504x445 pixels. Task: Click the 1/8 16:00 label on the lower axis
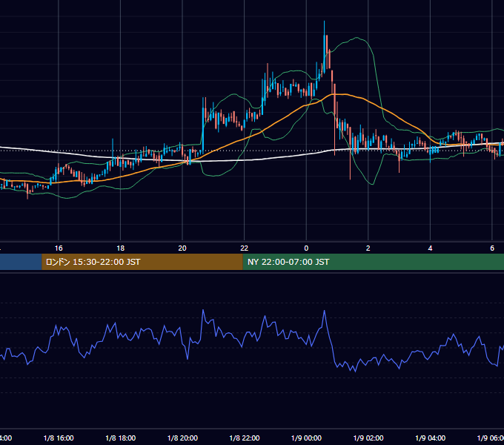pyautogui.click(x=59, y=438)
